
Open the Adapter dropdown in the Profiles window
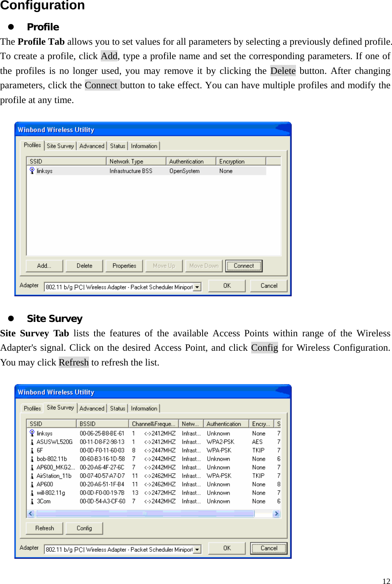(198, 287)
